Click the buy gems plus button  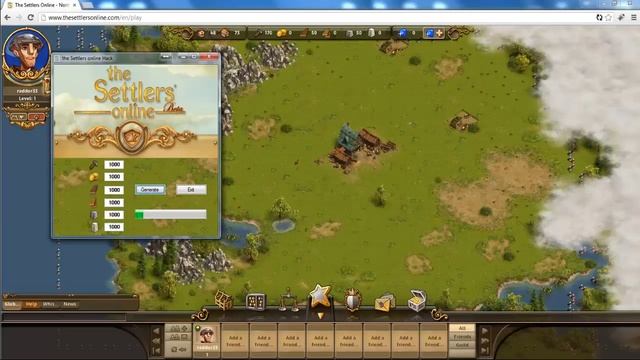click(x=434, y=33)
